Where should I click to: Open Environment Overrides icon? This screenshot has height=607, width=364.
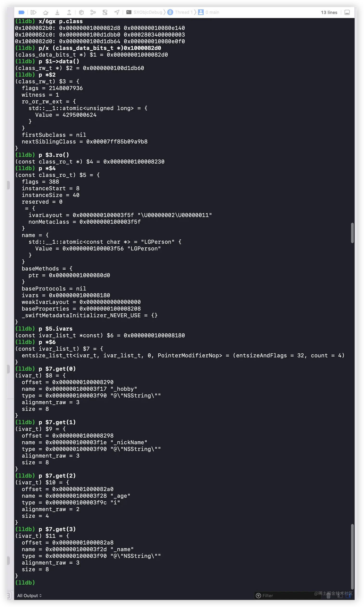[x=105, y=12]
